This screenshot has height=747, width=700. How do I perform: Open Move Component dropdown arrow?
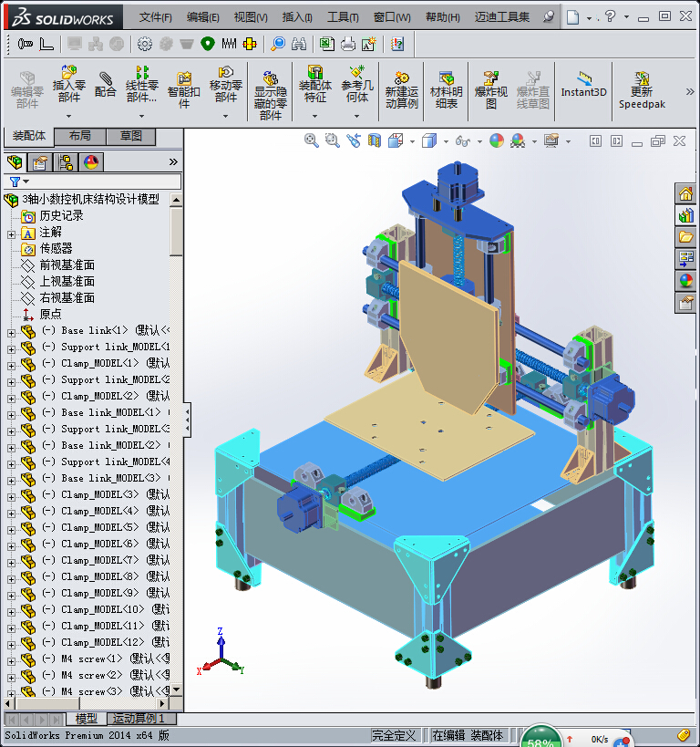(225, 116)
